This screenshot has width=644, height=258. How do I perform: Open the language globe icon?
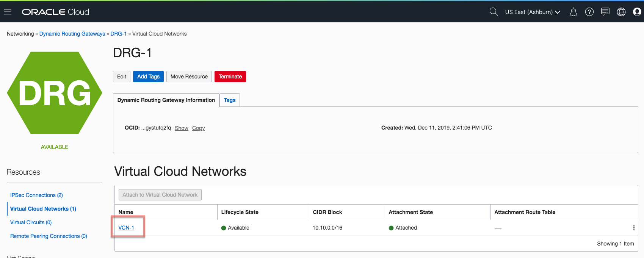621,12
